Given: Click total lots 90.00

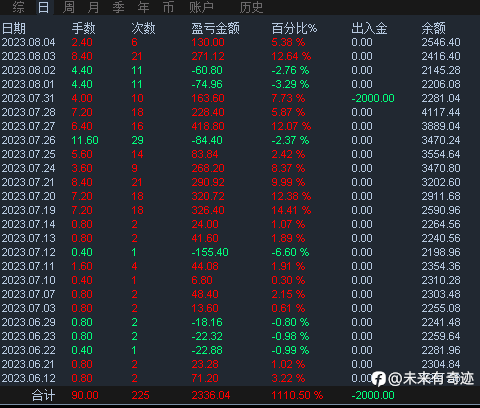Looking at the screenshot, I should 85,395.
